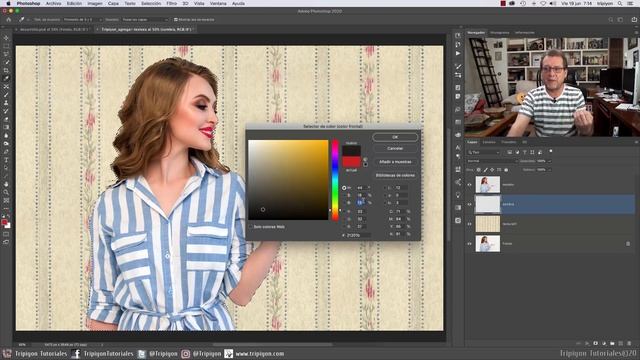Select the Dodge tool
640x360 pixels.
[6, 144]
